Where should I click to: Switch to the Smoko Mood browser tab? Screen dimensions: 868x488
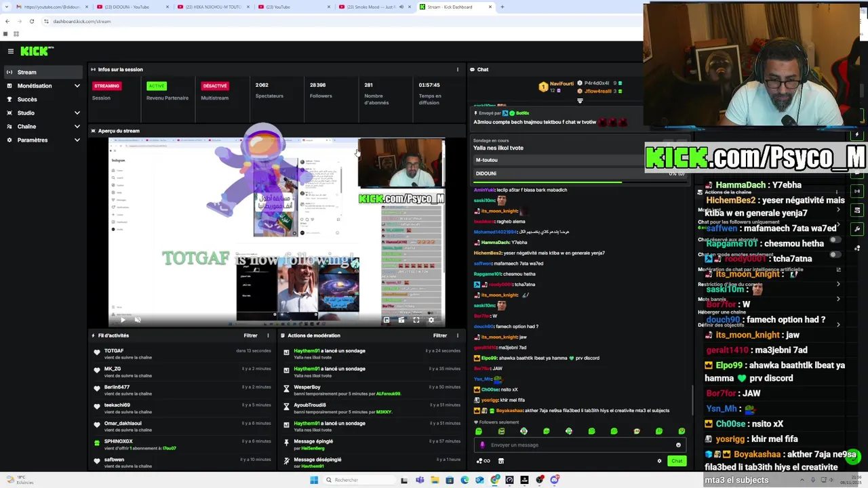pos(376,7)
